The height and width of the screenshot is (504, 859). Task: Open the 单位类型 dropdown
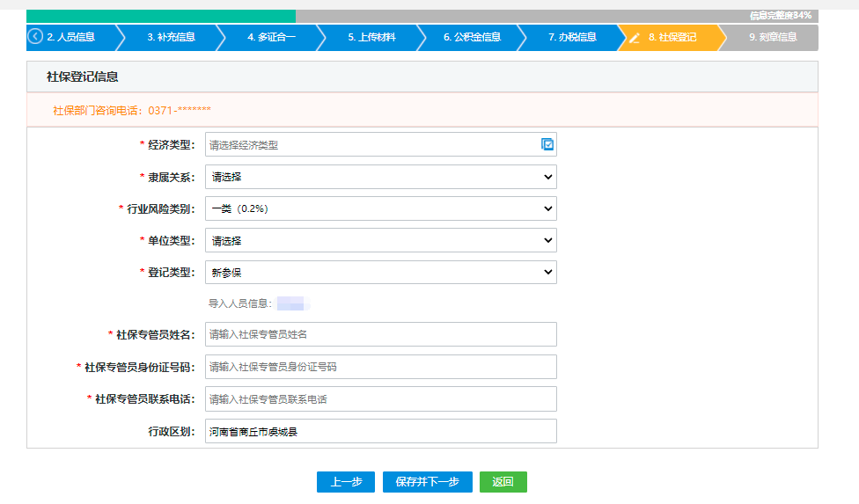(380, 240)
